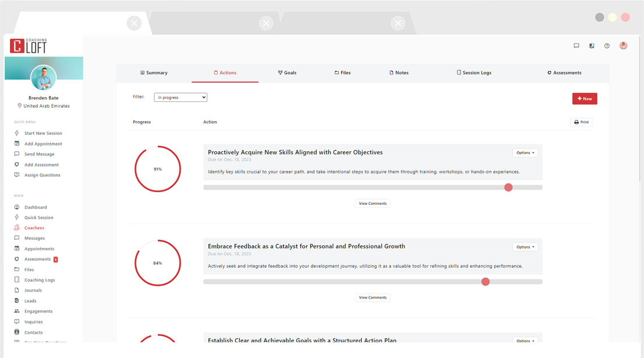The width and height of the screenshot is (644, 358).
Task: Open Options for Proactively Acquire New Skills action
Action: tap(525, 153)
